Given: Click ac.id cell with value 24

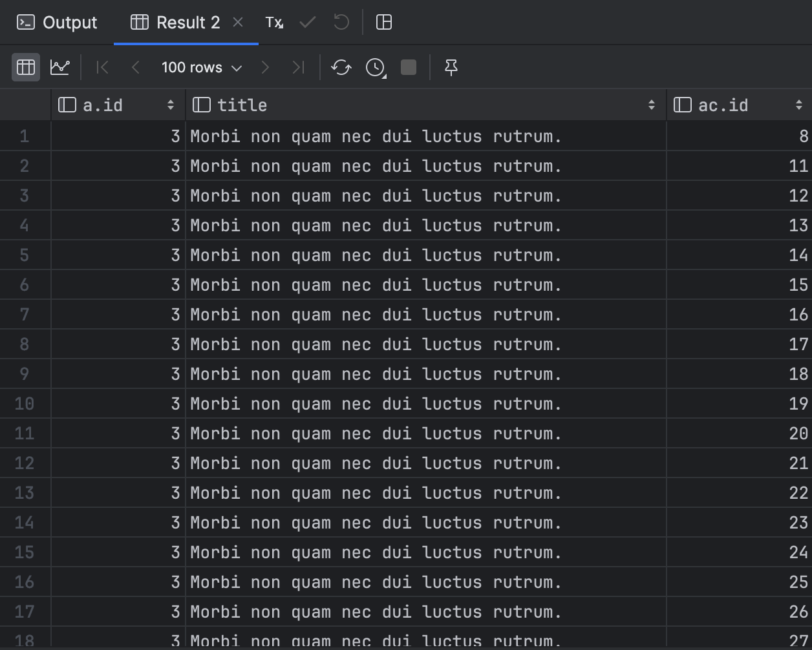Looking at the screenshot, I should 740,552.
